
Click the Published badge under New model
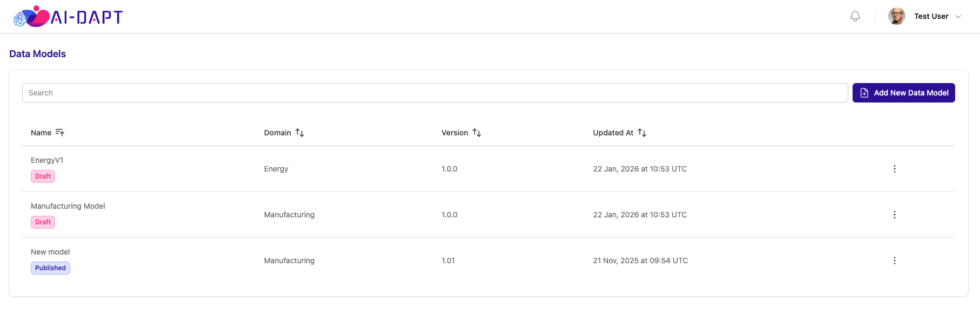click(50, 268)
